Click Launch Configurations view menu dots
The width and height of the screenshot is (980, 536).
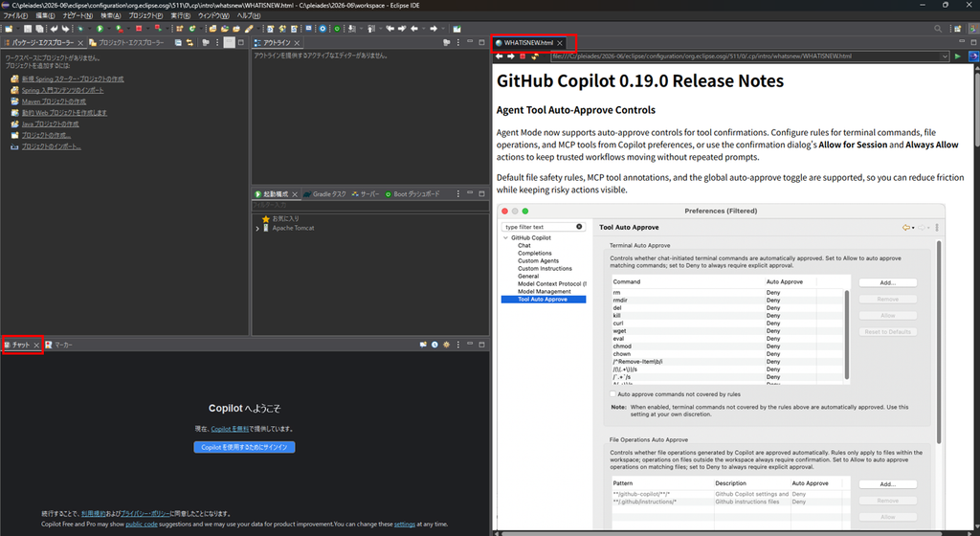[458, 193]
